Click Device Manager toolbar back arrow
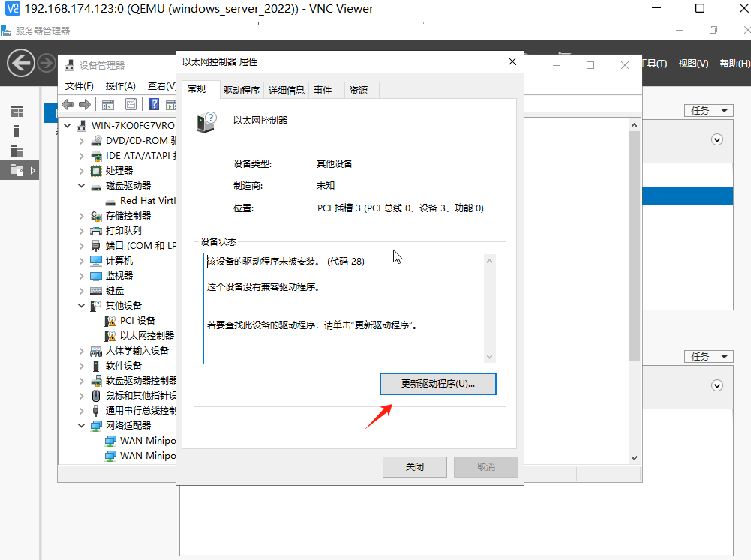The image size is (751, 560). click(x=68, y=104)
